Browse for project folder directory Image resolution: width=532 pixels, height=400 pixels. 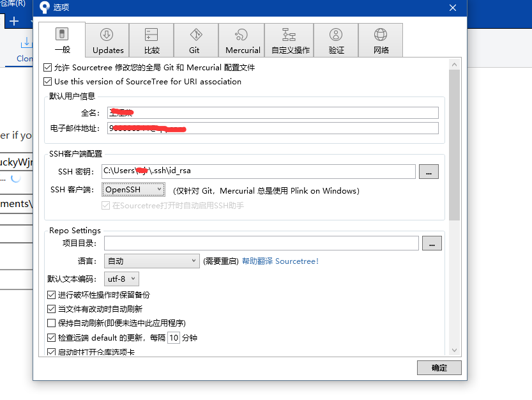pyautogui.click(x=432, y=243)
